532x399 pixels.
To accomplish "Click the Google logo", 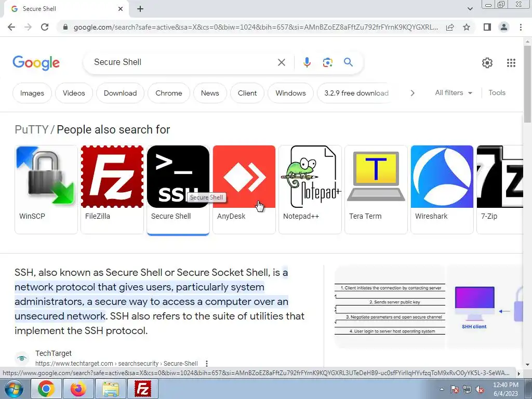I will coord(36,63).
